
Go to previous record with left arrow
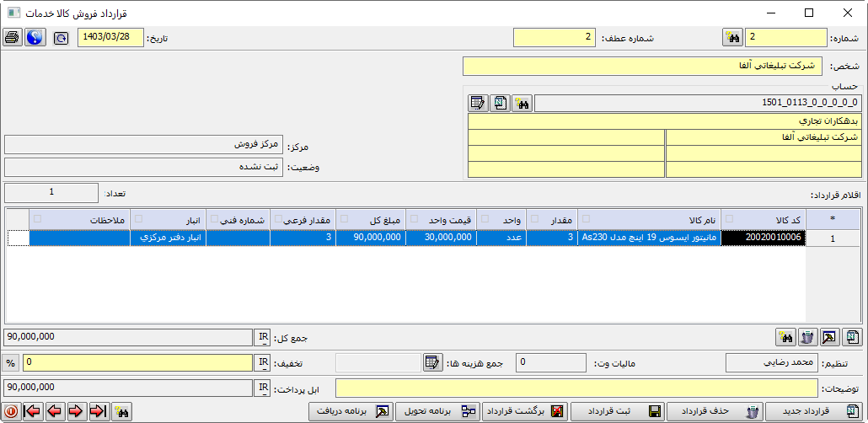[x=54, y=411]
